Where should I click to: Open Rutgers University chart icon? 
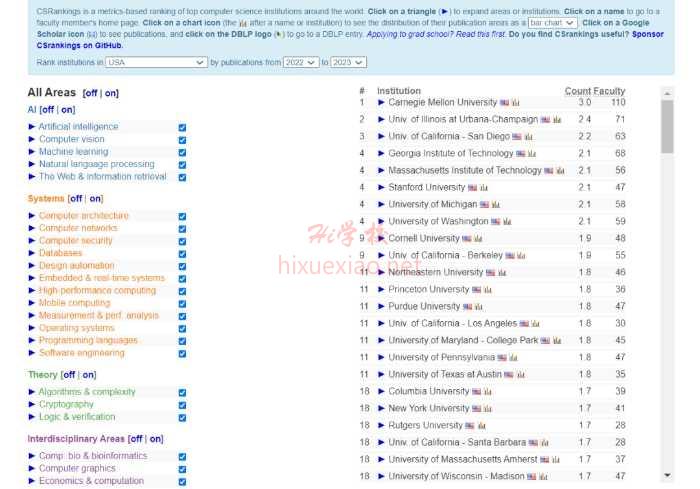point(481,426)
